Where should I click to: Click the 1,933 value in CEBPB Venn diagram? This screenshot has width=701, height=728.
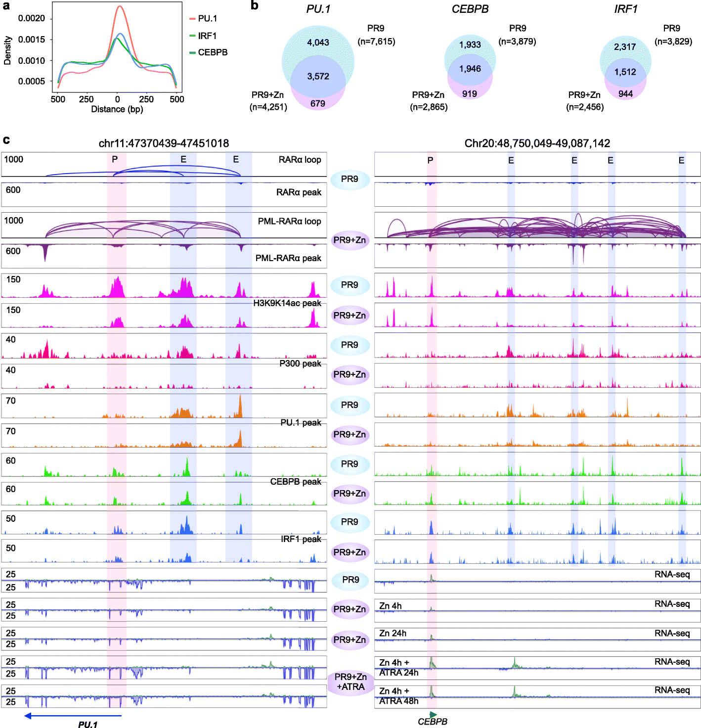[470, 45]
